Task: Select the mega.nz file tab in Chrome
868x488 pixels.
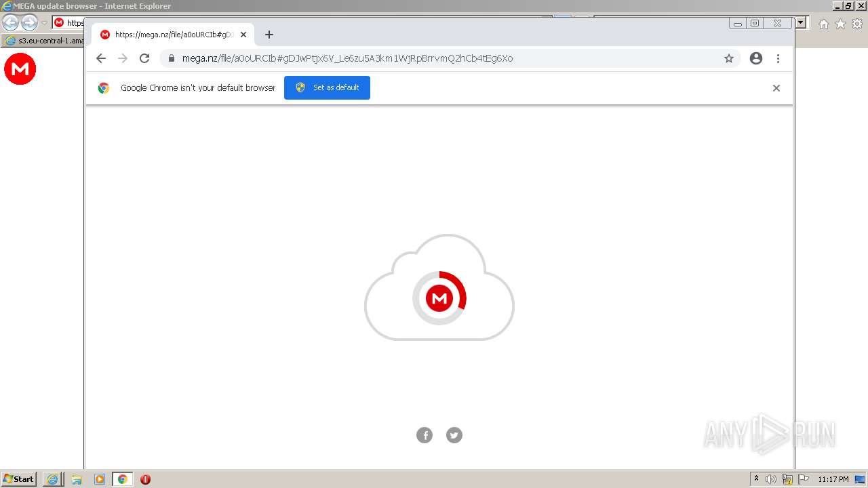Action: click(173, 35)
